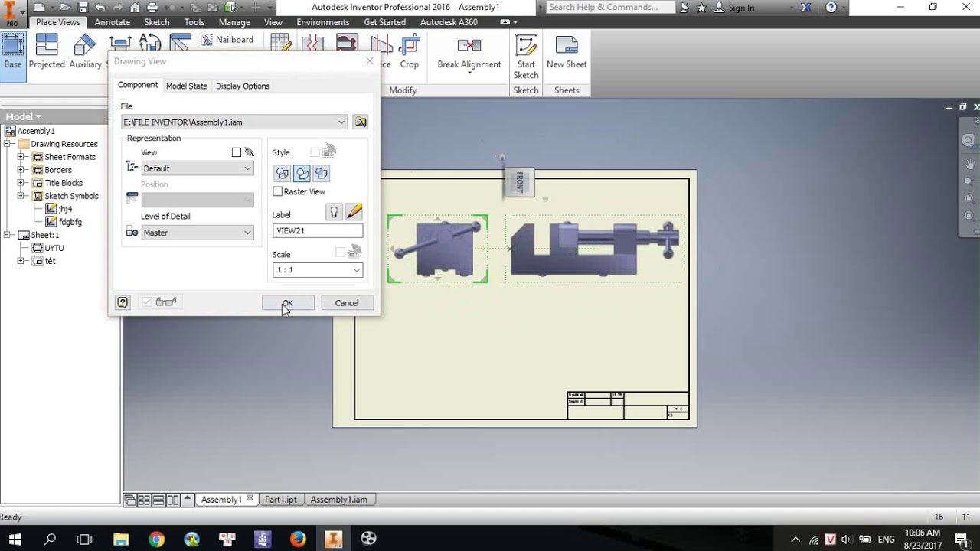This screenshot has width=980, height=551.
Task: Confirm the drawing view with OK
Action: click(x=288, y=303)
